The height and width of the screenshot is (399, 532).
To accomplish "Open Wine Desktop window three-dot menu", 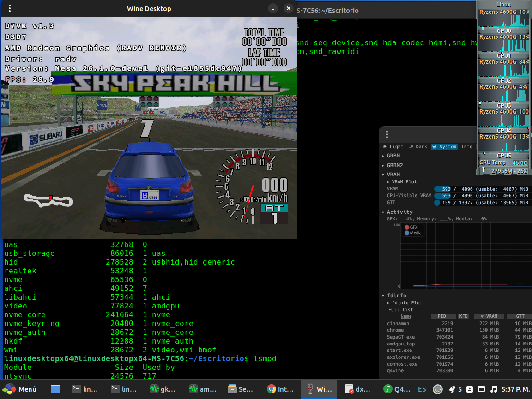I will (10, 8).
